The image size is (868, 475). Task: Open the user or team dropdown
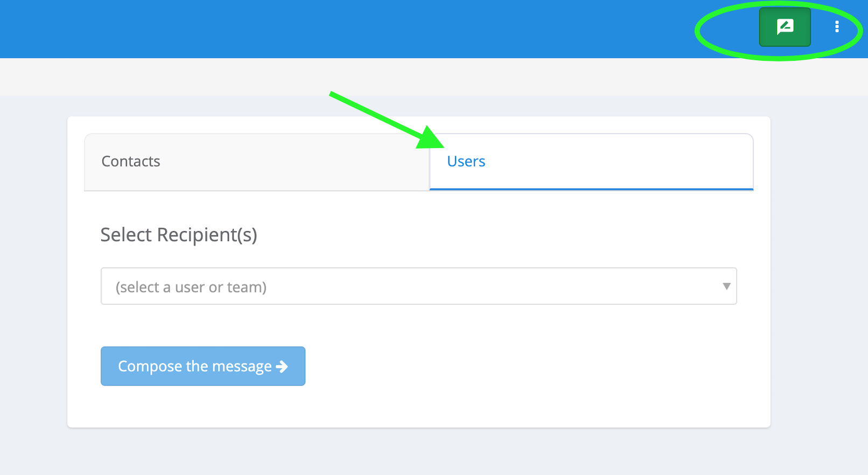[418, 287]
